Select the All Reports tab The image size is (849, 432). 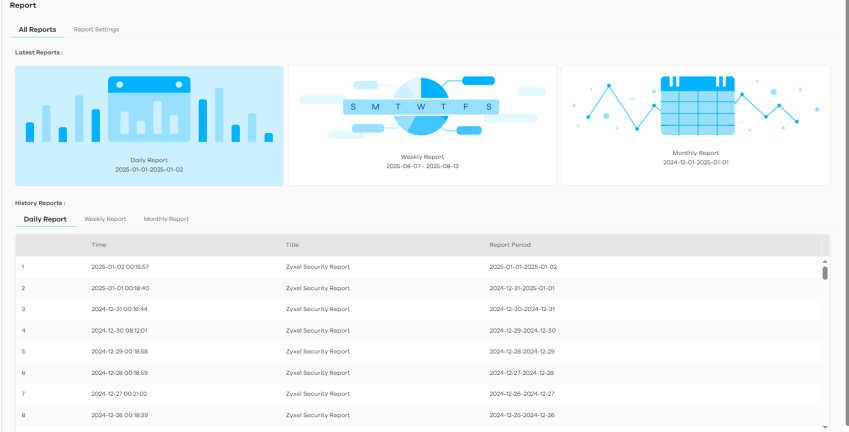[x=37, y=29]
